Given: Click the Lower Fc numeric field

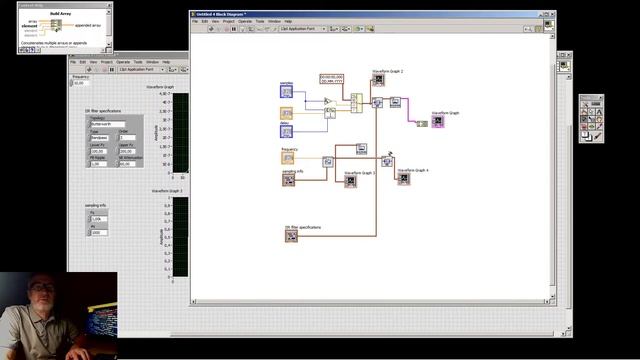Looking at the screenshot, I should pos(98,151).
